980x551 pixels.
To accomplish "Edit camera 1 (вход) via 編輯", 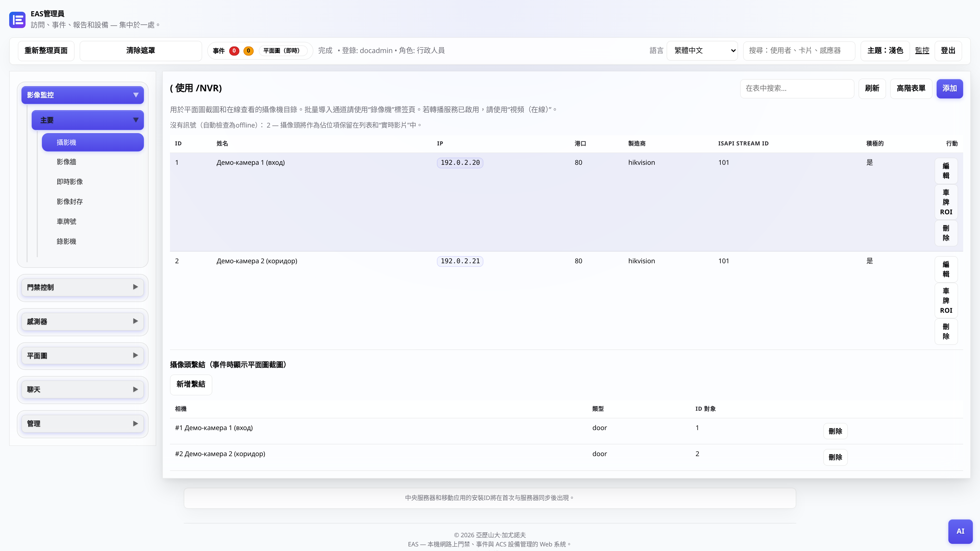I will click(x=946, y=171).
